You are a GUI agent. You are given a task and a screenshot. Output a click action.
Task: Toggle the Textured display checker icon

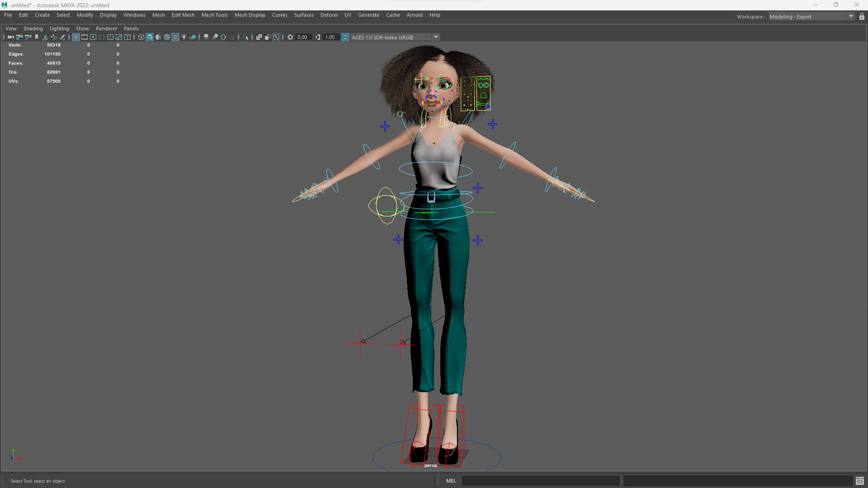click(x=175, y=37)
